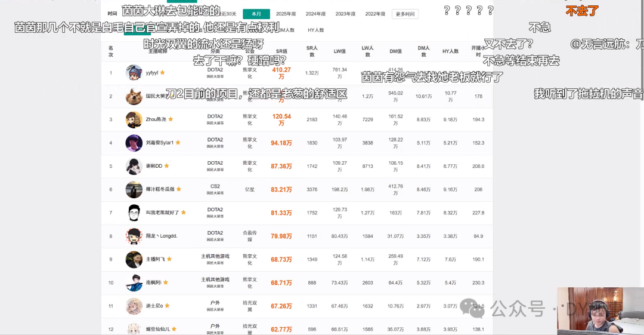Open yyfyyf's avatar in rank 1

pyautogui.click(x=134, y=73)
